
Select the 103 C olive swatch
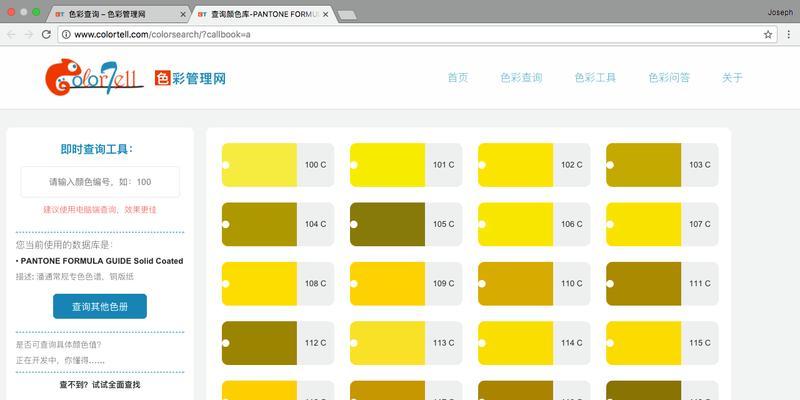click(662, 165)
